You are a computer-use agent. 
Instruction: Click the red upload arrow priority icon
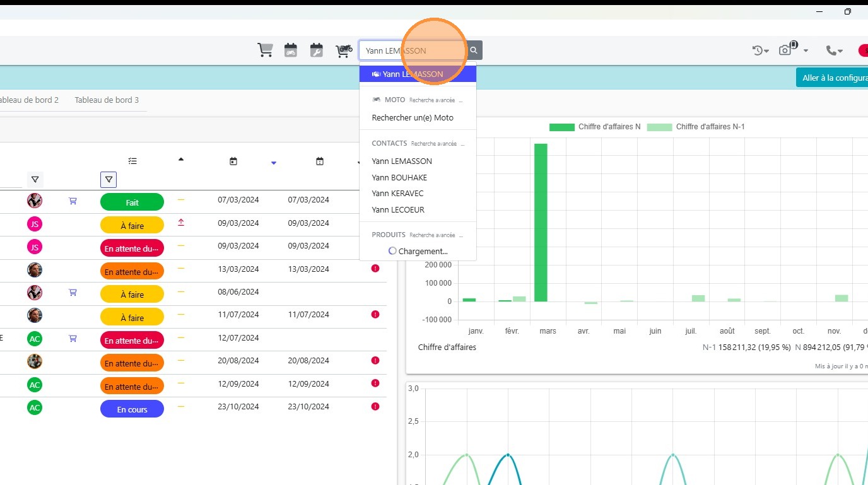pyautogui.click(x=181, y=223)
